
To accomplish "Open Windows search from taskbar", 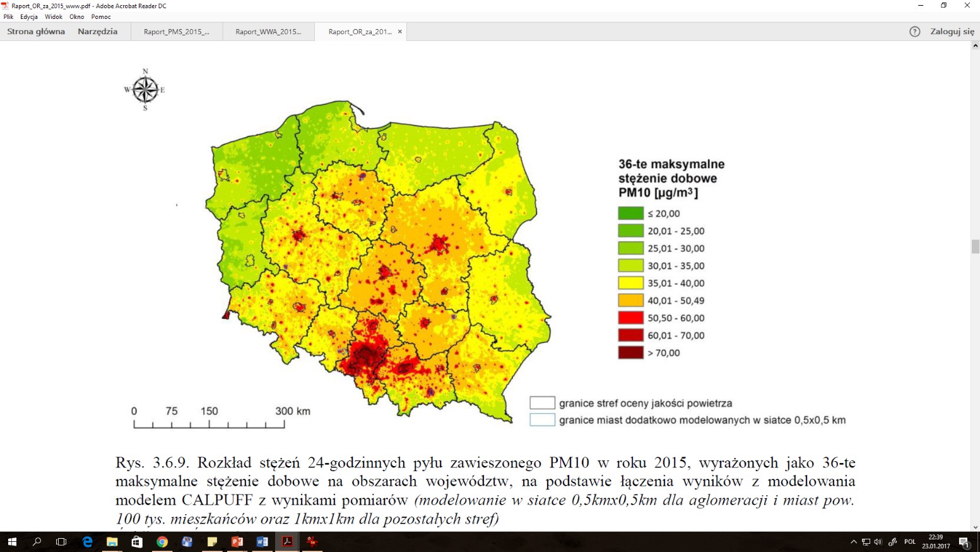I will 37,542.
